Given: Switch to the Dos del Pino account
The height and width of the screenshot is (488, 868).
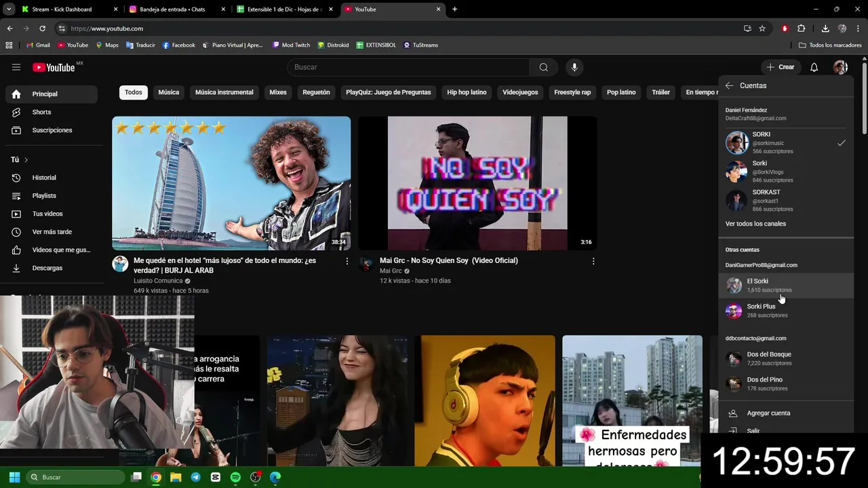Looking at the screenshot, I should click(785, 384).
